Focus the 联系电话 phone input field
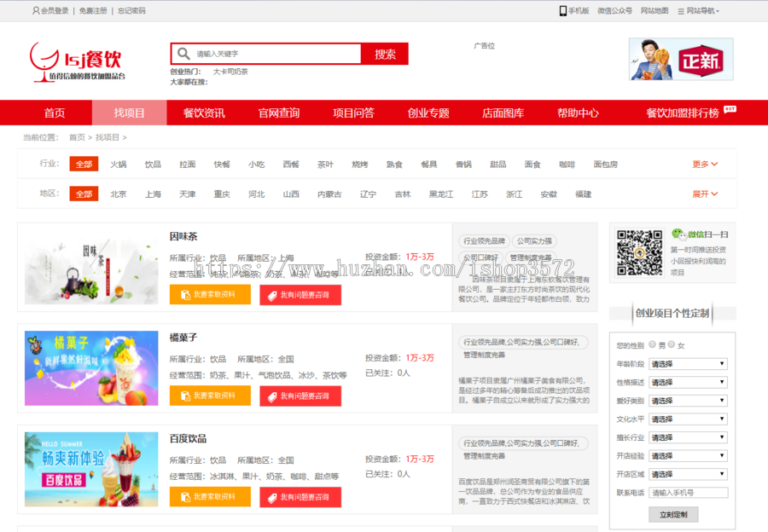The image size is (768, 532). [x=689, y=493]
